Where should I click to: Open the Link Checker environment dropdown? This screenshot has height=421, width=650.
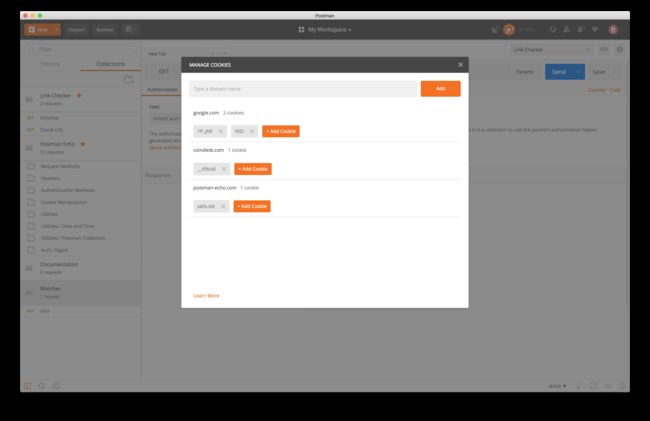pyautogui.click(x=551, y=50)
